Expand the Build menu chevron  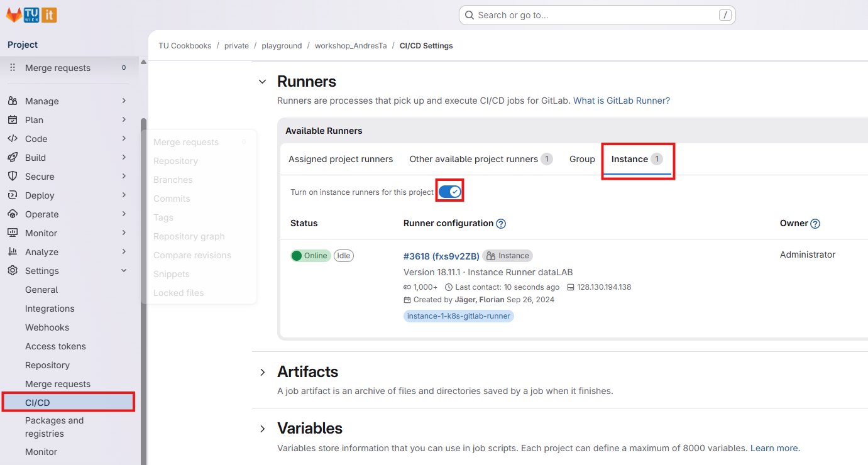(x=124, y=158)
